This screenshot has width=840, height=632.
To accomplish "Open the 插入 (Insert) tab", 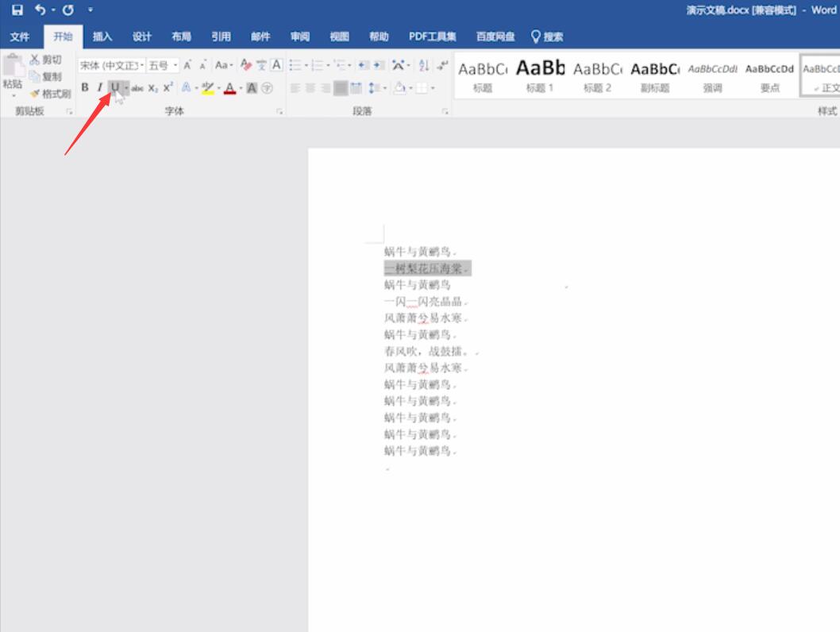I will coord(102,37).
